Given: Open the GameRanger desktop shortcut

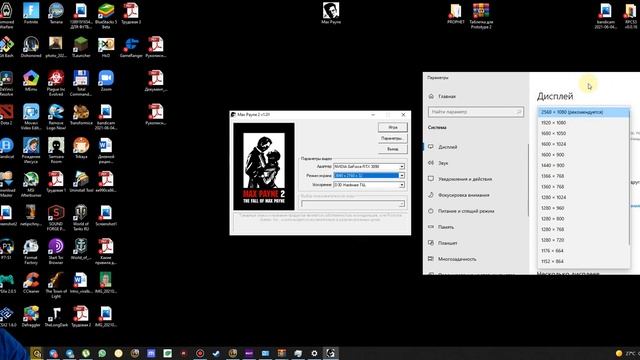Looking at the screenshot, I should (131, 46).
